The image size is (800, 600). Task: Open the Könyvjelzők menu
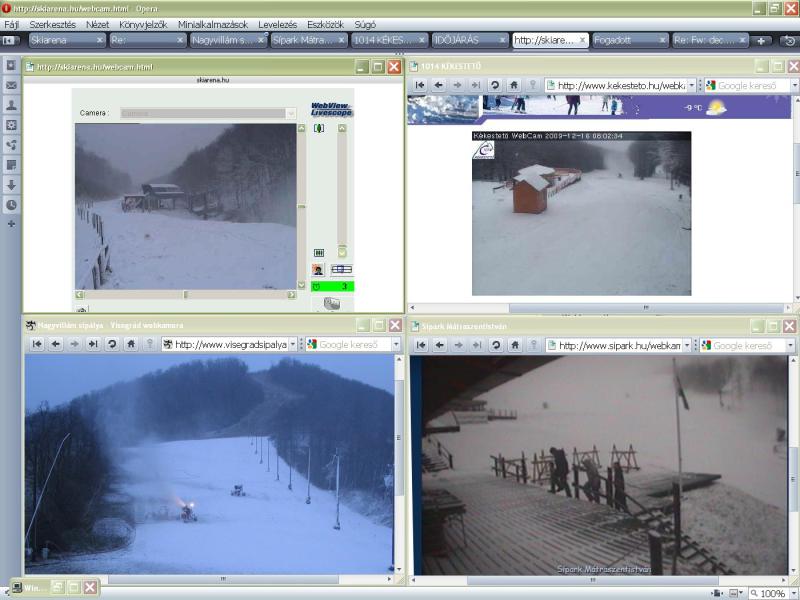coord(143,22)
